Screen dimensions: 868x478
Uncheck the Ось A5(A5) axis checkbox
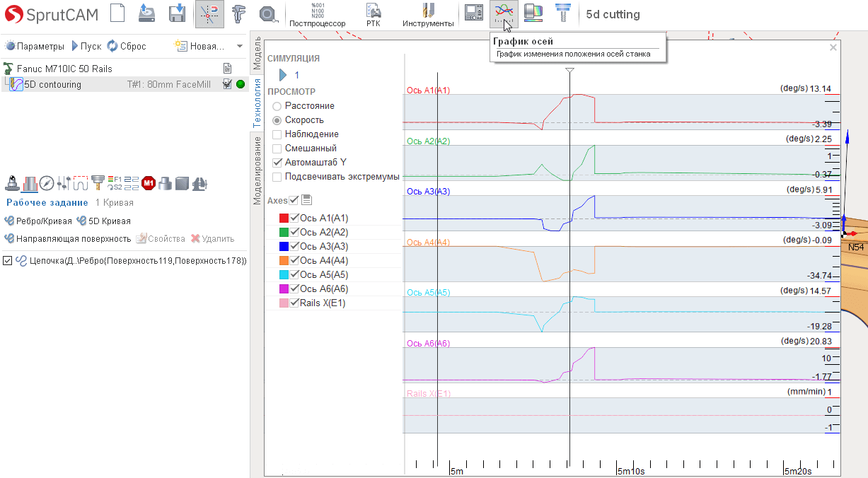[294, 274]
